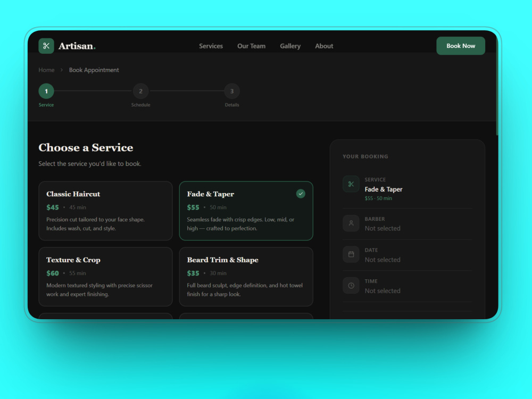This screenshot has height=399, width=532.
Task: Click the Artisan scissors logo icon
Action: [46, 46]
